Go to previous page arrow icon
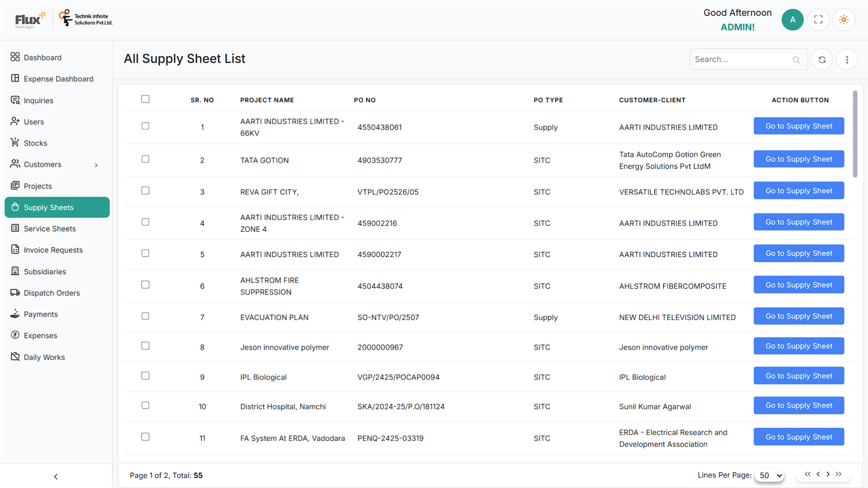Image resolution: width=868 pixels, height=488 pixels. (818, 474)
